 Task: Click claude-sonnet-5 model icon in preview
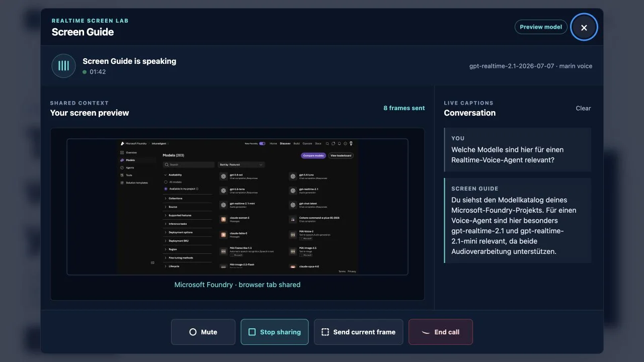223,219
